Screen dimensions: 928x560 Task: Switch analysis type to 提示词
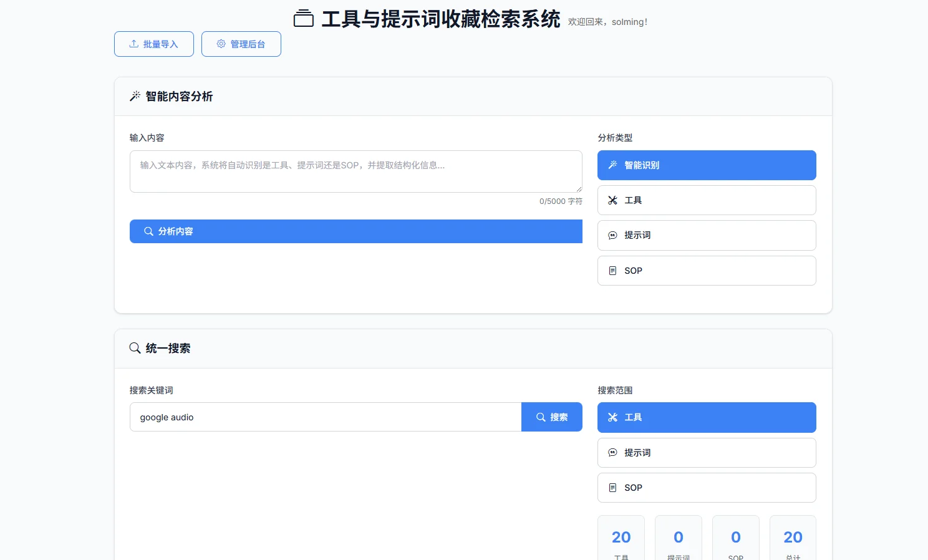pyautogui.click(x=706, y=235)
